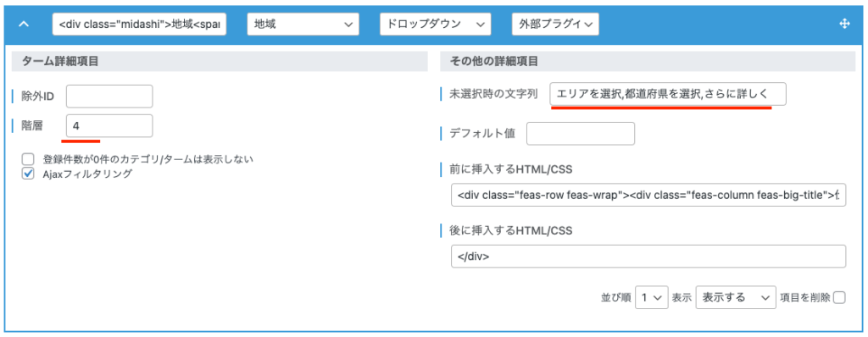868x337 pixels.
Task: Click the 未選択時の文字列 text field
Action: click(x=668, y=94)
